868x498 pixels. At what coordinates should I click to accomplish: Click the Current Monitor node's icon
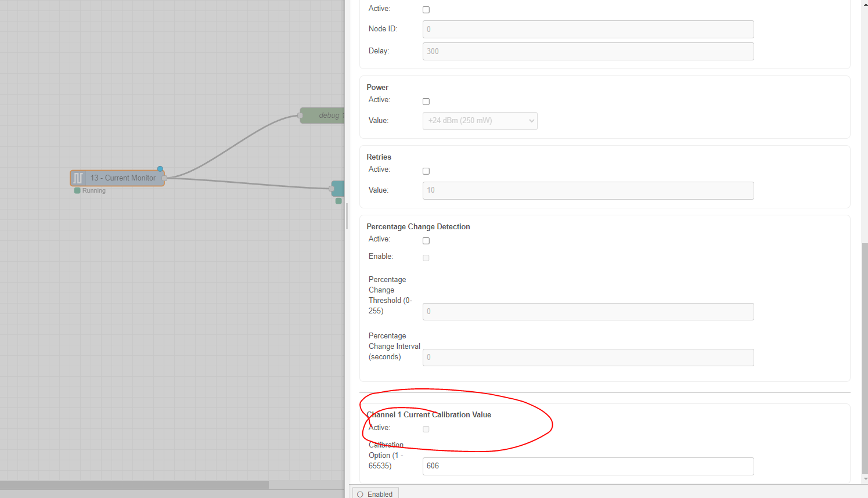[x=78, y=178]
